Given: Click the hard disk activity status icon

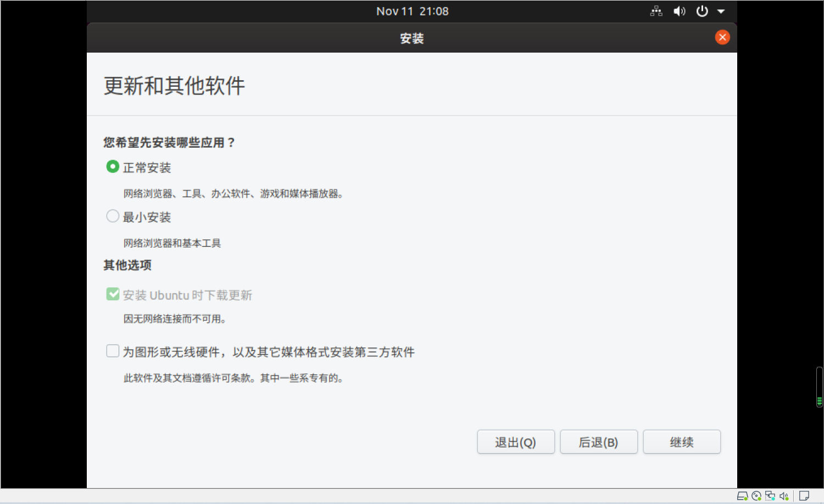Looking at the screenshot, I should (743, 496).
